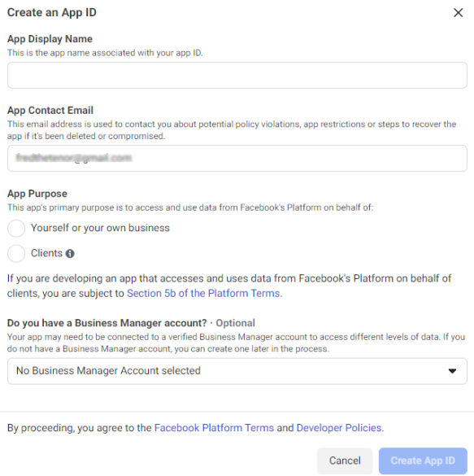The width and height of the screenshot is (474, 476).
Task: Click the Cancel button
Action: pos(345,461)
